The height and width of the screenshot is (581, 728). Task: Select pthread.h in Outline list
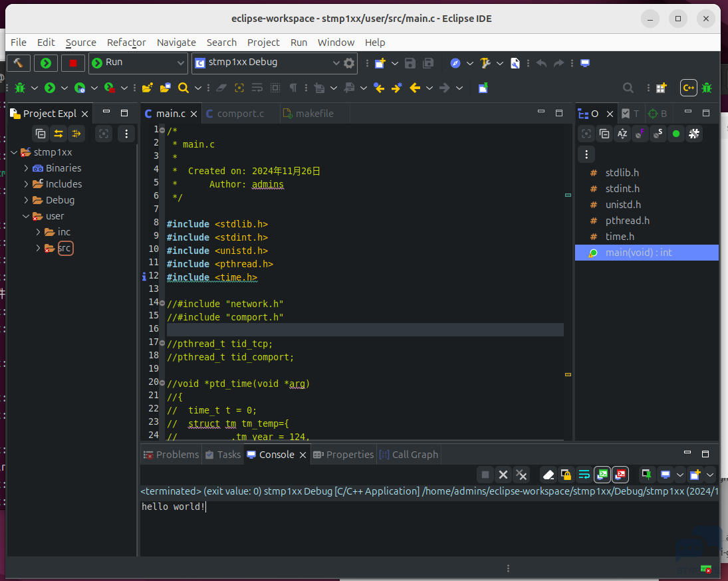(627, 221)
